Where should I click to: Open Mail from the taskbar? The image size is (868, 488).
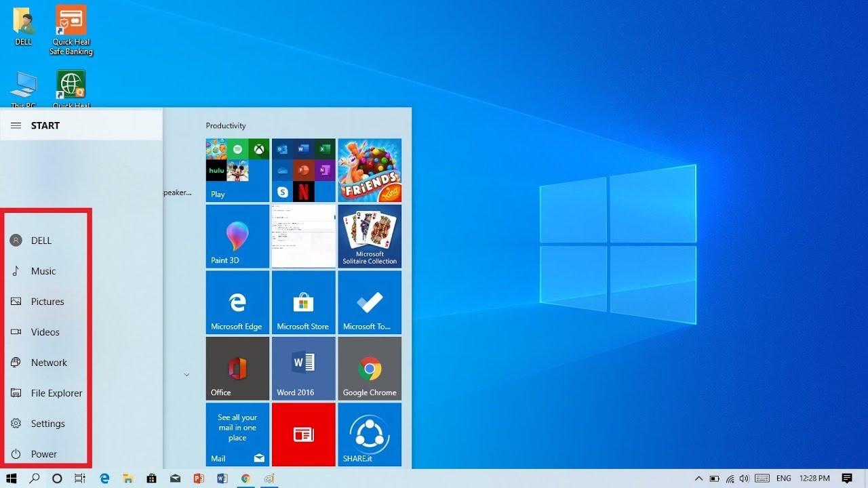(x=175, y=479)
